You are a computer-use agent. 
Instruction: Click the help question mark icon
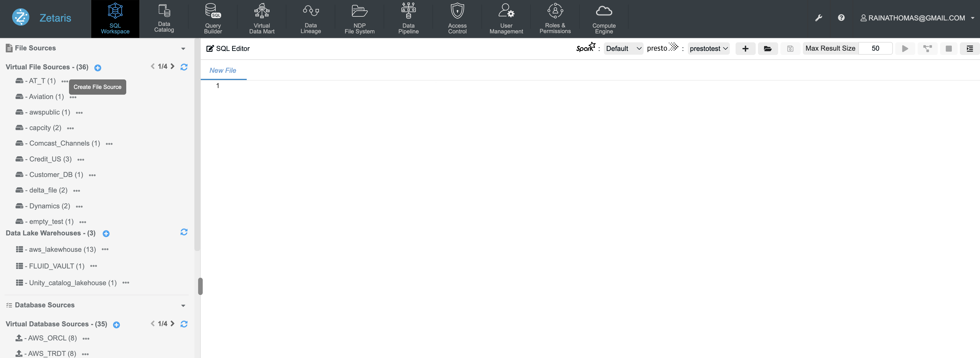pyautogui.click(x=841, y=18)
